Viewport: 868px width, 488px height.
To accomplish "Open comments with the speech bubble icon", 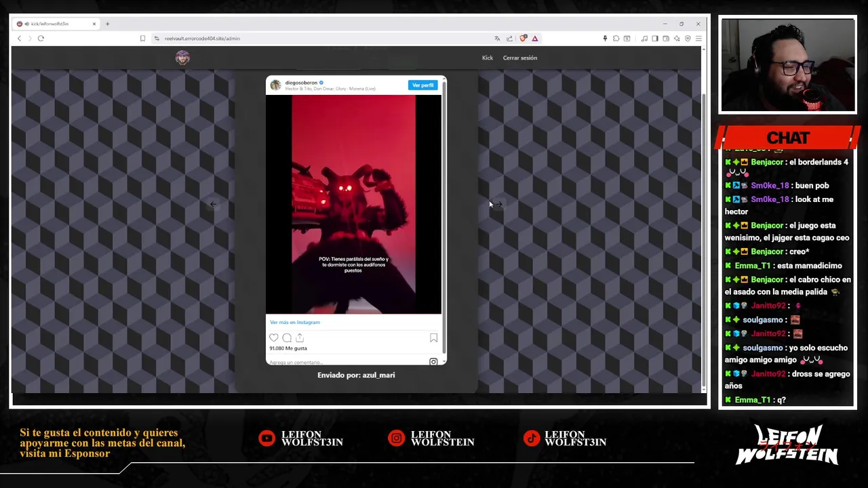I will [x=287, y=338].
